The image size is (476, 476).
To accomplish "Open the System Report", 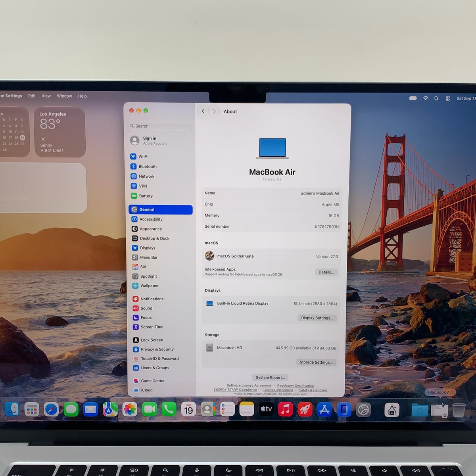I will pos(270,377).
